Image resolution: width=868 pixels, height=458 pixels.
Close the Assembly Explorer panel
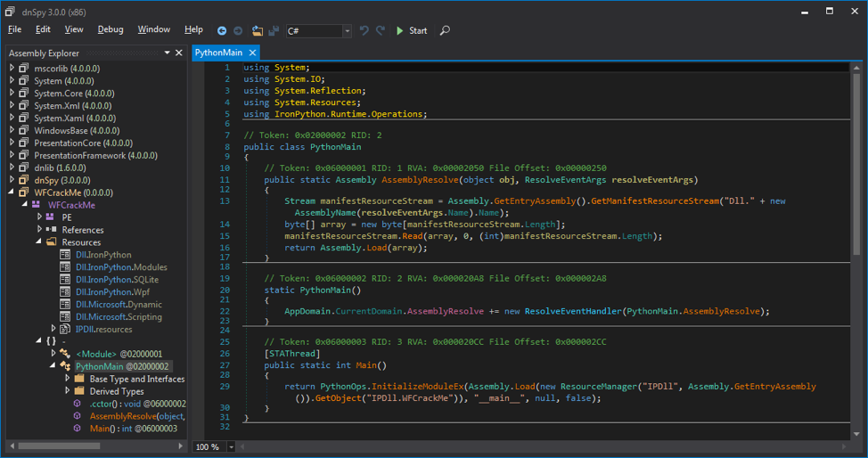pos(178,53)
